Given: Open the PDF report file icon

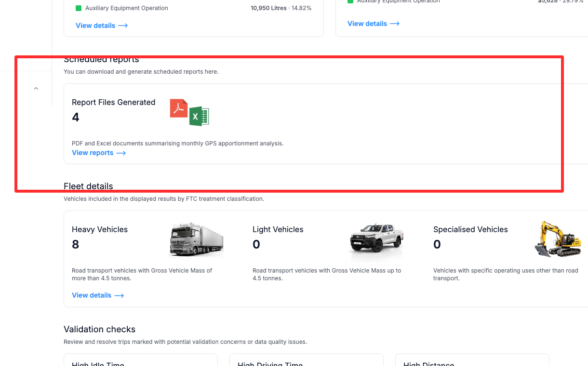Looking at the screenshot, I should 178,109.
